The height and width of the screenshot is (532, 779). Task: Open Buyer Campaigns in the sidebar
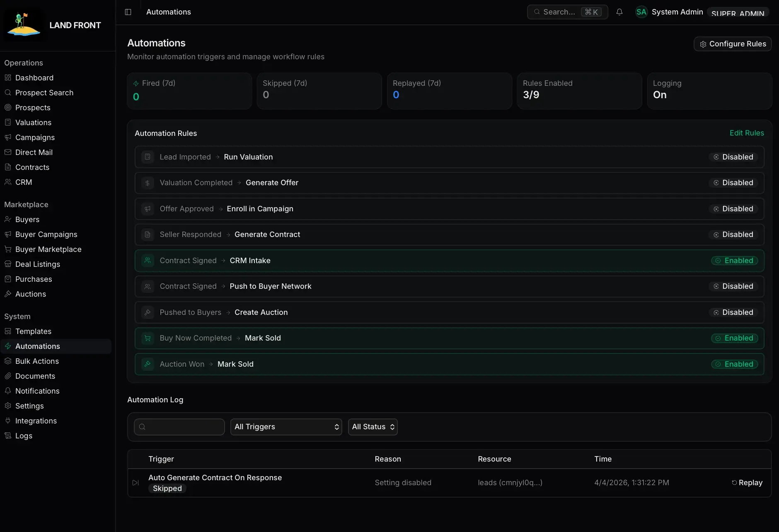(x=56, y=235)
